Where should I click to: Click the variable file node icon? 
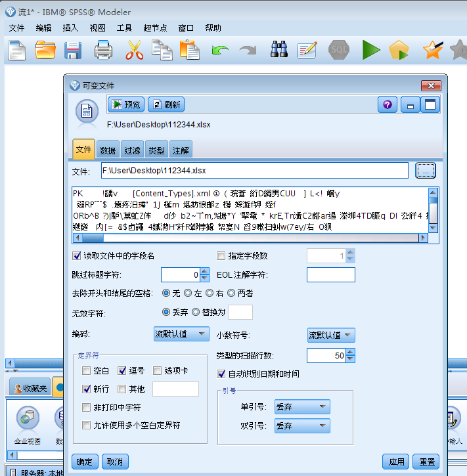coord(87,112)
